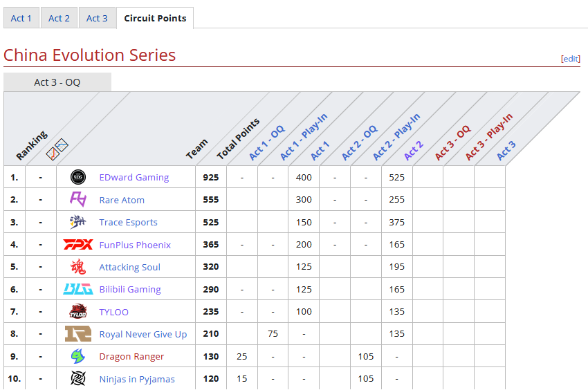Click the Dragon Ranger team logo

78,356
